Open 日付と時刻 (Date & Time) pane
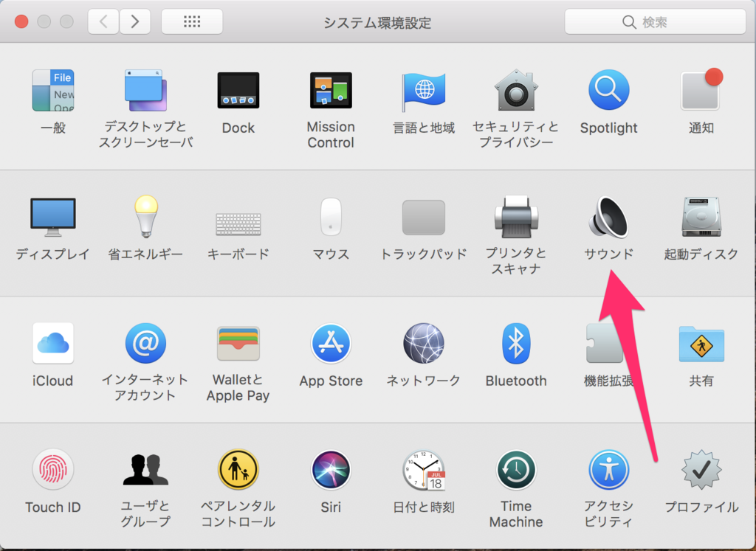 click(x=424, y=471)
